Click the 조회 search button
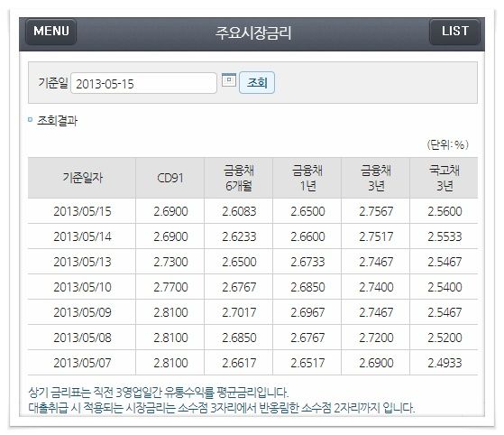 (257, 83)
